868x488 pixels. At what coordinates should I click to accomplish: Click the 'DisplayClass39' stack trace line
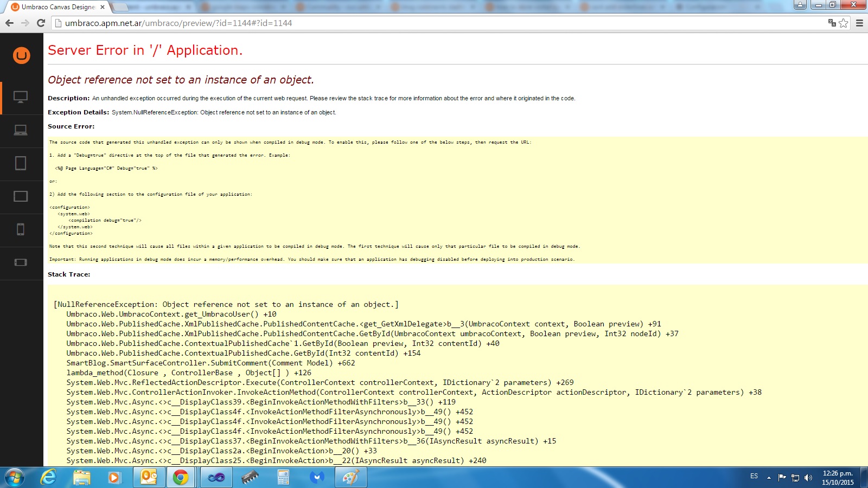[261, 402]
